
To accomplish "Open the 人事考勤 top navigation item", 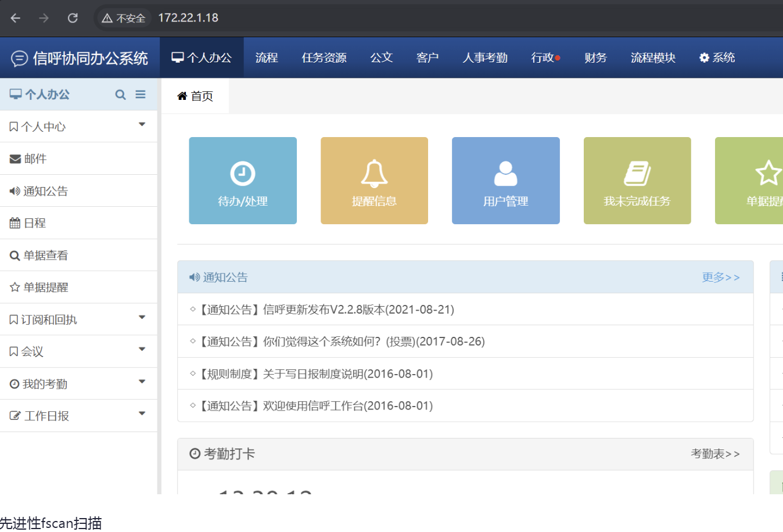I will (485, 58).
